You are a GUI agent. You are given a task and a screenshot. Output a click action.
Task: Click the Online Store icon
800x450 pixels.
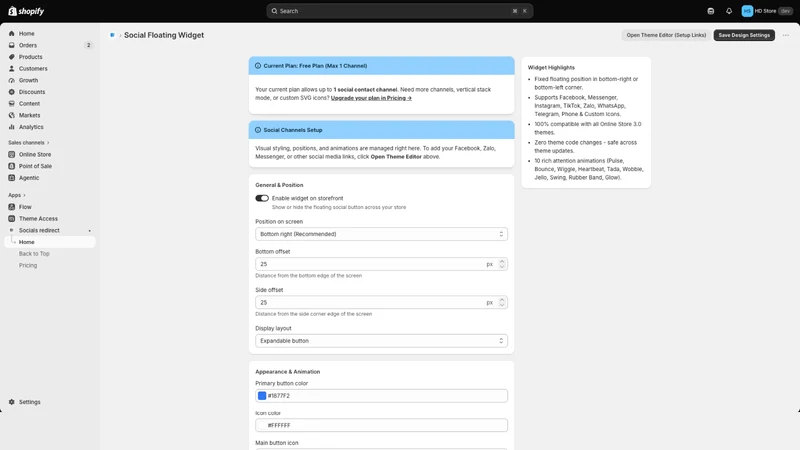pyautogui.click(x=12, y=155)
